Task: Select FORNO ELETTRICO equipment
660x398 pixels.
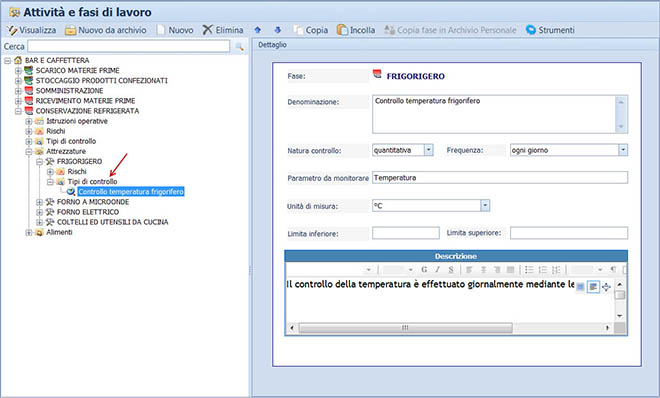Action: tap(88, 212)
